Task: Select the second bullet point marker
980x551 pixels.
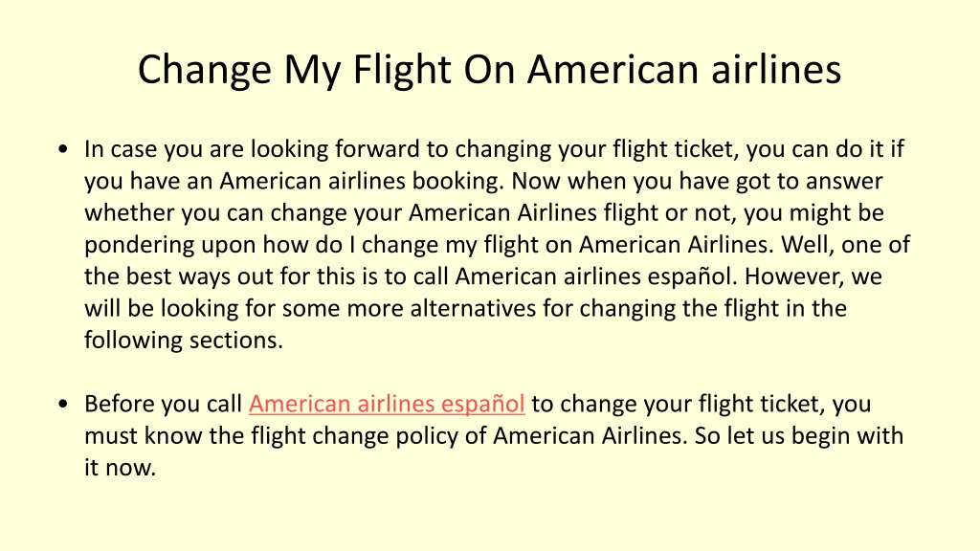Action: [x=62, y=404]
